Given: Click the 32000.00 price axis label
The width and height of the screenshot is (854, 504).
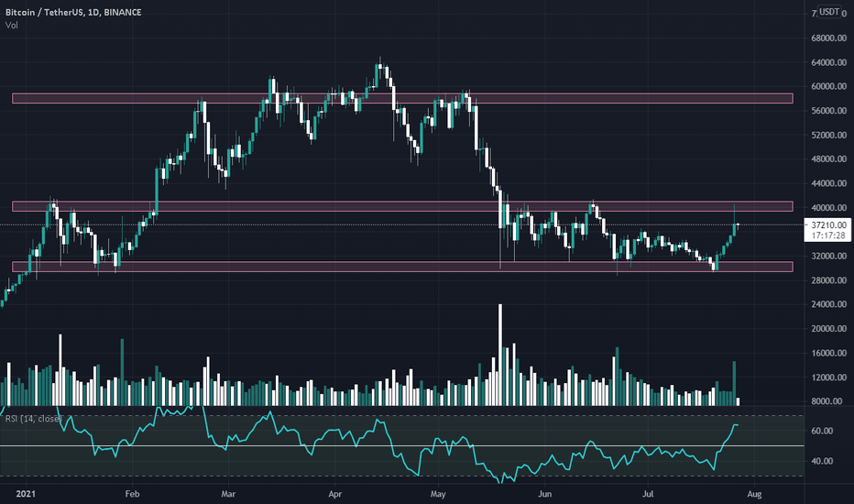Looking at the screenshot, I should [828, 256].
